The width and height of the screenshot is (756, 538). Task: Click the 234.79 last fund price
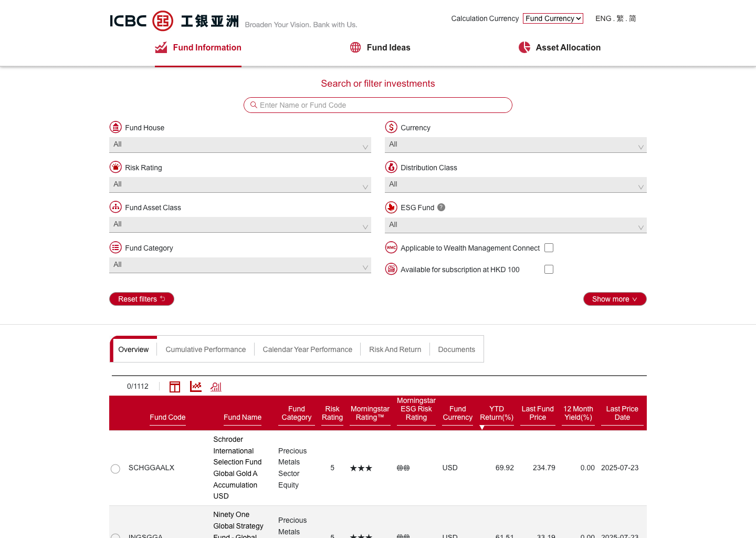544,468
